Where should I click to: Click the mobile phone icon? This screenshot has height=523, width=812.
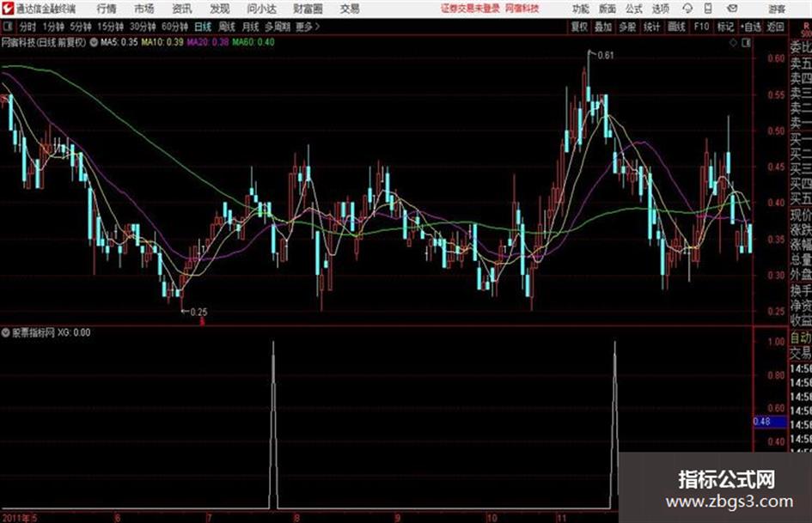pyautogui.click(x=708, y=9)
